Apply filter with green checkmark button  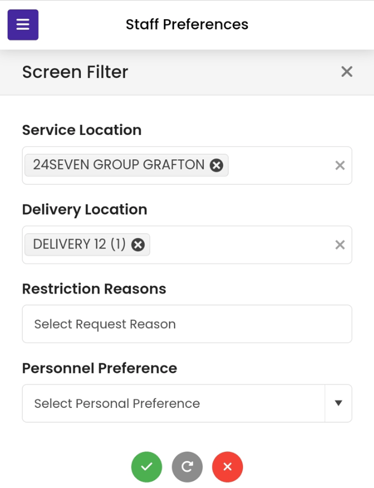point(147,467)
